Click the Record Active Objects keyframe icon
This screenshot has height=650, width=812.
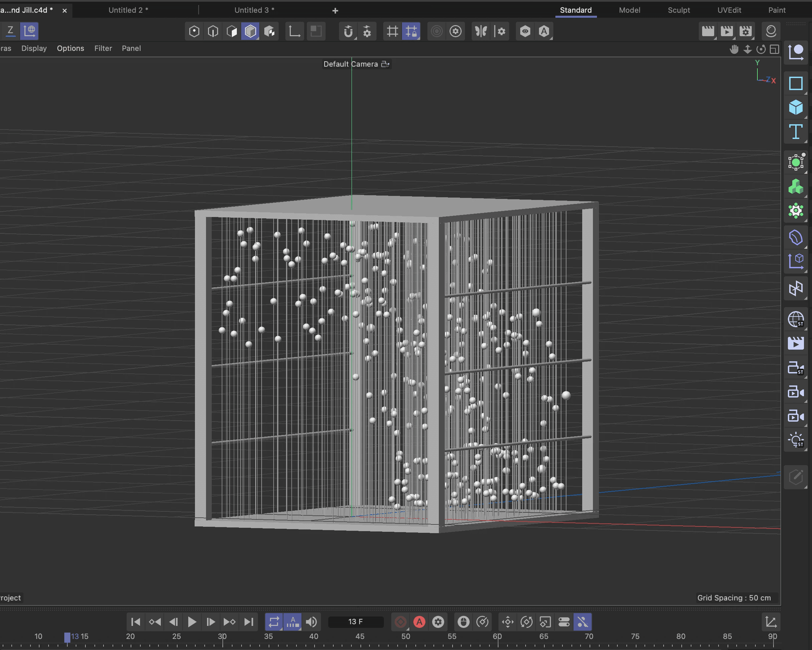pos(400,622)
